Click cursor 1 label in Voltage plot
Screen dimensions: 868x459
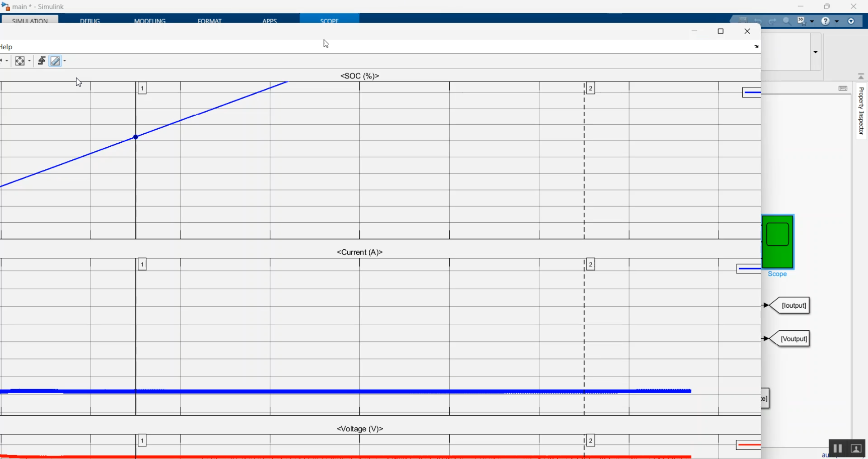pos(142,441)
